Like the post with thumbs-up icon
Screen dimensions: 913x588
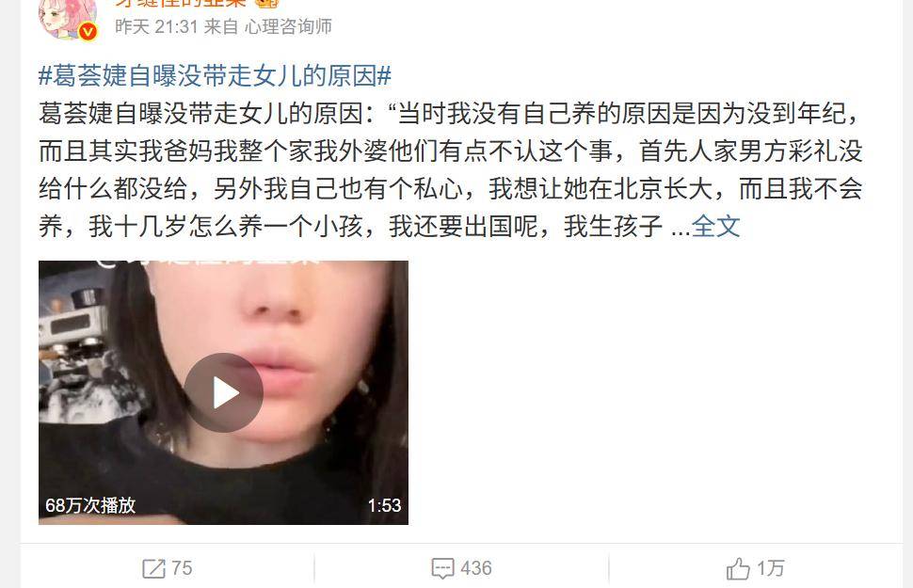tap(738, 568)
